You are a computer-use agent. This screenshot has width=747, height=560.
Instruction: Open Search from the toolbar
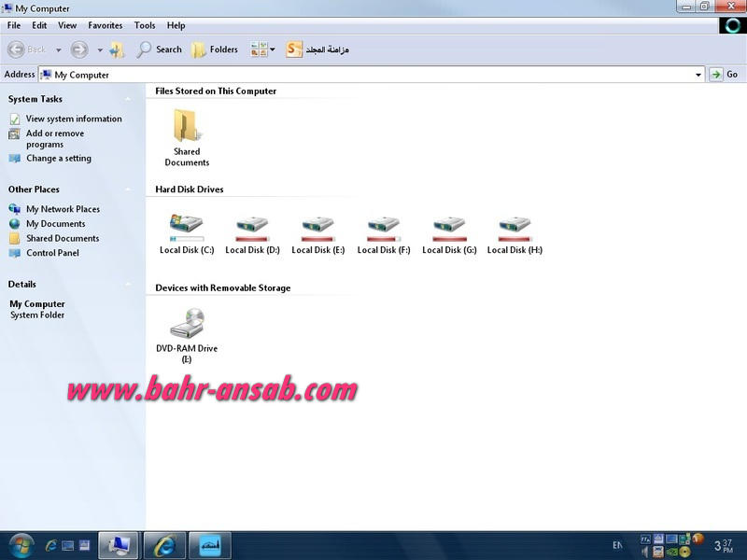click(x=159, y=49)
